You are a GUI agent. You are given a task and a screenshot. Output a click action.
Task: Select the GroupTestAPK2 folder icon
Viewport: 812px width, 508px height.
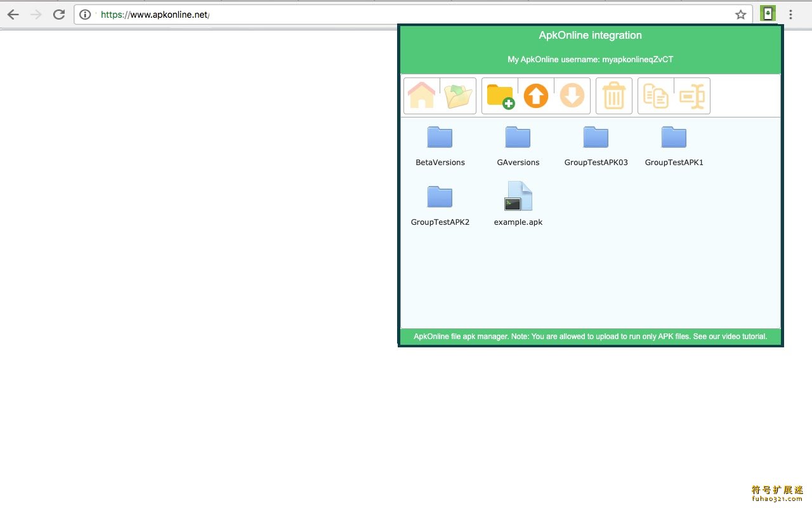[x=440, y=196]
